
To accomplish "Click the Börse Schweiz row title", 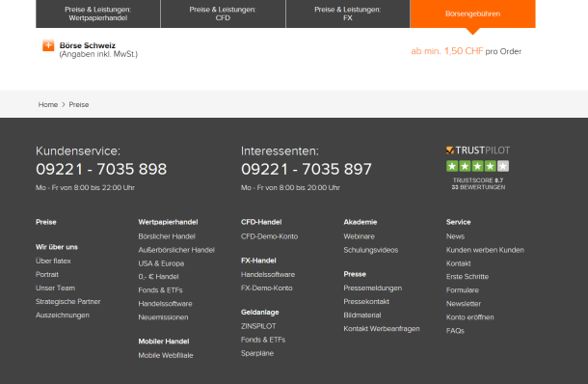I will (x=88, y=45).
